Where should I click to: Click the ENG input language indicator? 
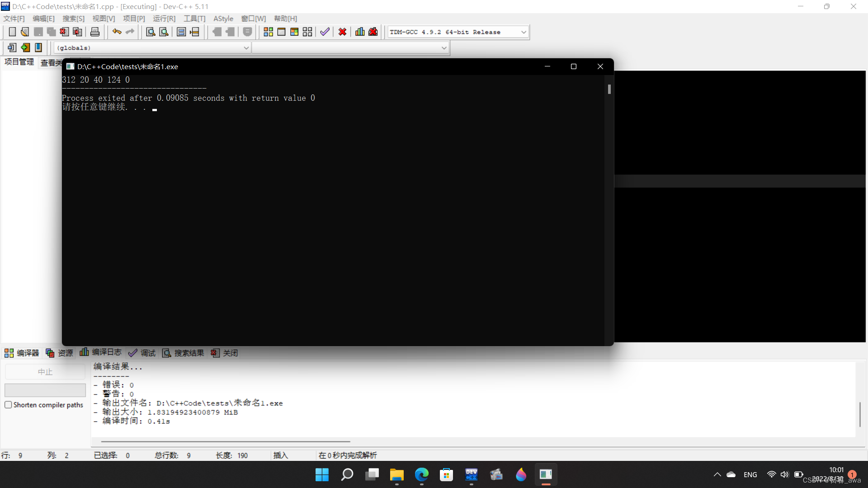coord(750,474)
